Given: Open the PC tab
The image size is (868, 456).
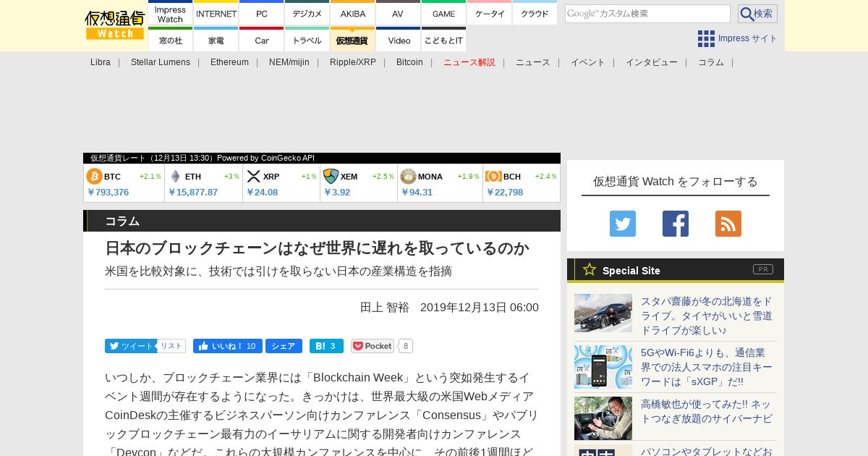Looking at the screenshot, I should (261, 14).
